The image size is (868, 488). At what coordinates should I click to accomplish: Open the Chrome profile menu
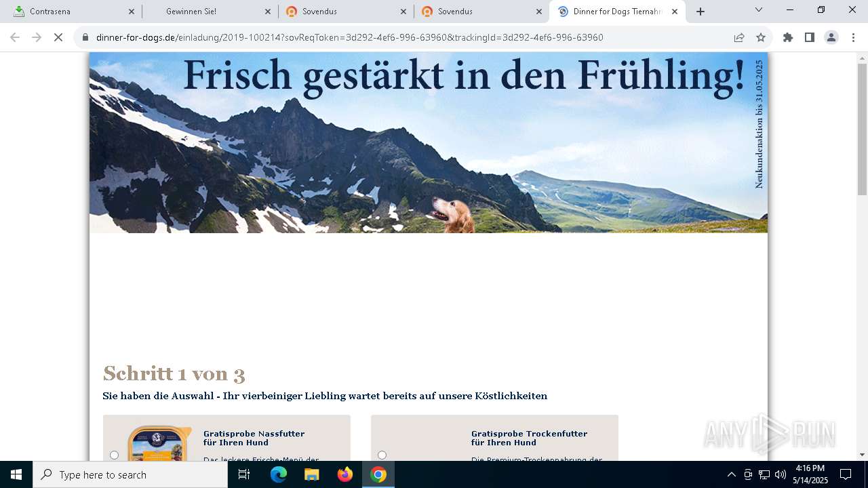click(x=831, y=37)
